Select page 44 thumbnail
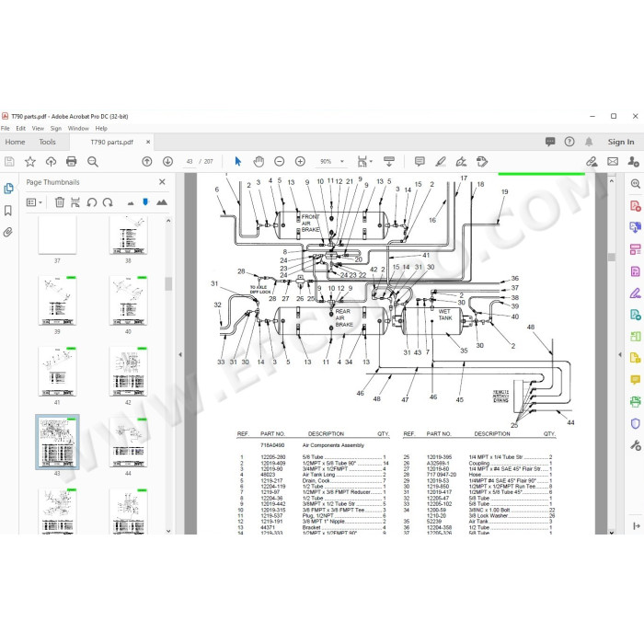Screen dimensions: 644x644 [x=128, y=443]
